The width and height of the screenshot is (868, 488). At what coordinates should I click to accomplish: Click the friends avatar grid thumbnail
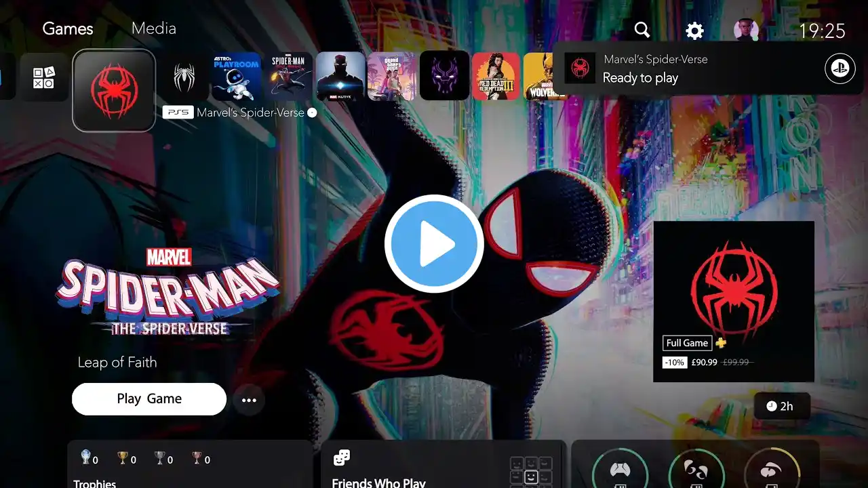(531, 472)
